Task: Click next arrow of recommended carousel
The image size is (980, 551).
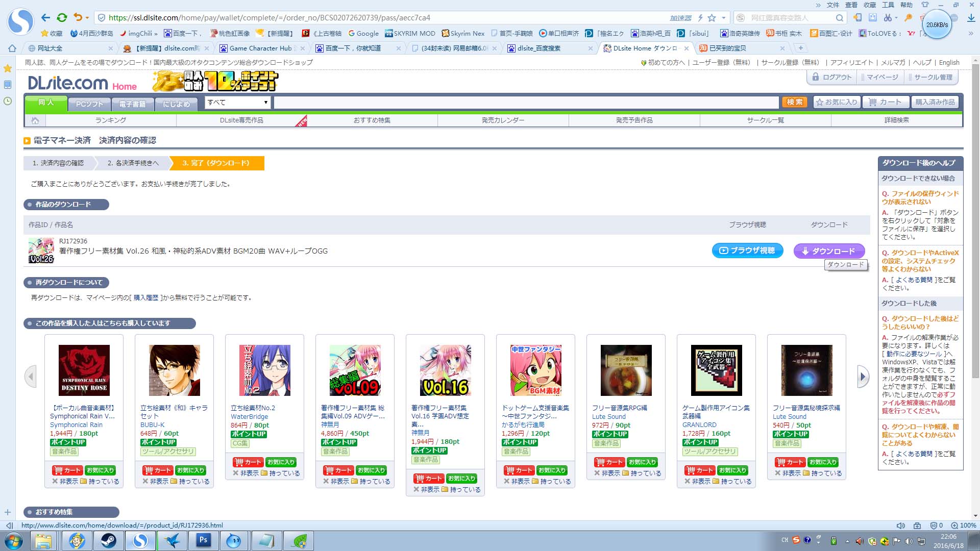Action: pos(863,377)
